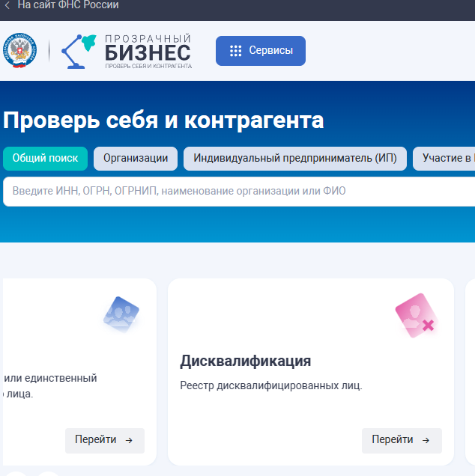The image size is (475, 476).
Task: Click text 'или единственный' in left card
Action: click(x=50, y=378)
